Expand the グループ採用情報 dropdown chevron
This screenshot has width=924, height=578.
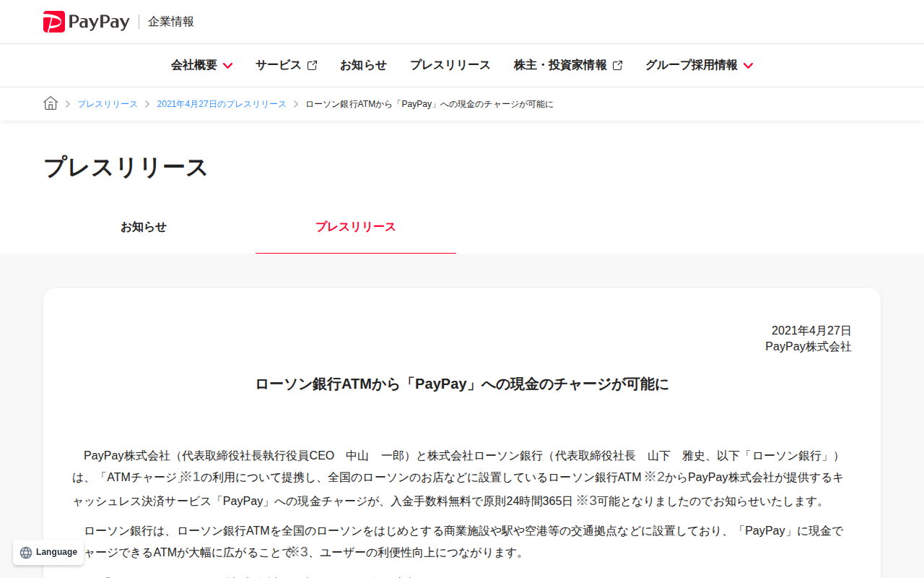tap(748, 66)
